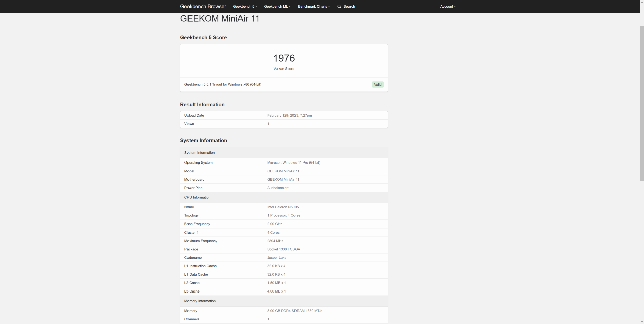Image resolution: width=644 pixels, height=324 pixels.
Task: Click the 8.00 GB DDR4 SDRAM memory value
Action: point(294,311)
